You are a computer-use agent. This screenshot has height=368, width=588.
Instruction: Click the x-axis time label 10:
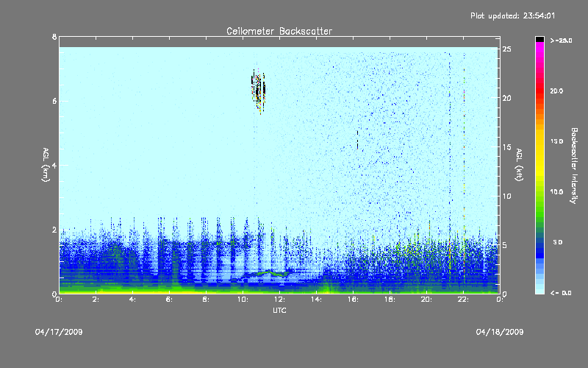[243, 300]
